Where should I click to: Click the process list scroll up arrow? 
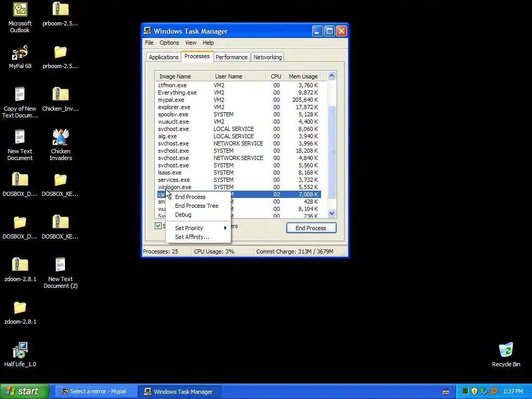point(332,76)
